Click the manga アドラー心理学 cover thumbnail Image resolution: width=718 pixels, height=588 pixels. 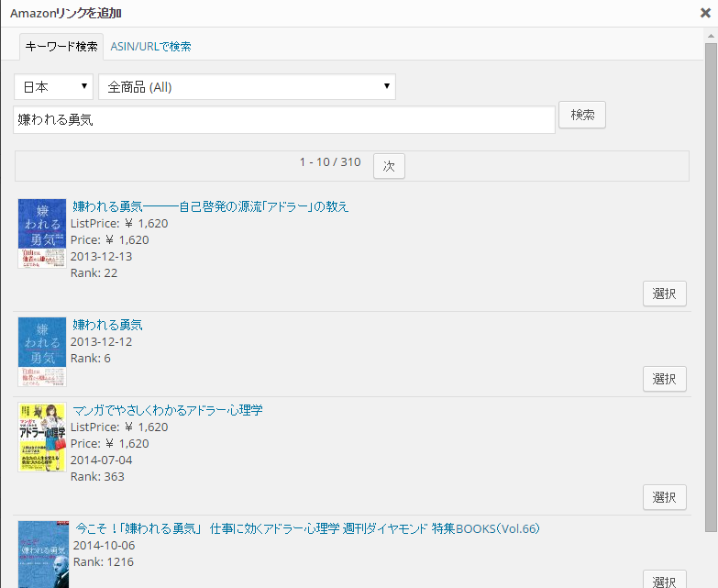pos(42,437)
